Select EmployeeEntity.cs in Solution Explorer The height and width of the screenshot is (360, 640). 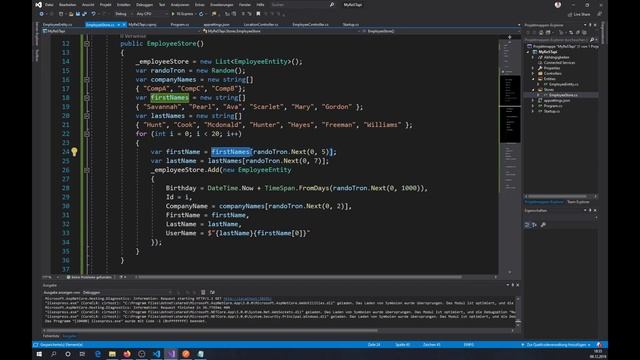(563, 84)
